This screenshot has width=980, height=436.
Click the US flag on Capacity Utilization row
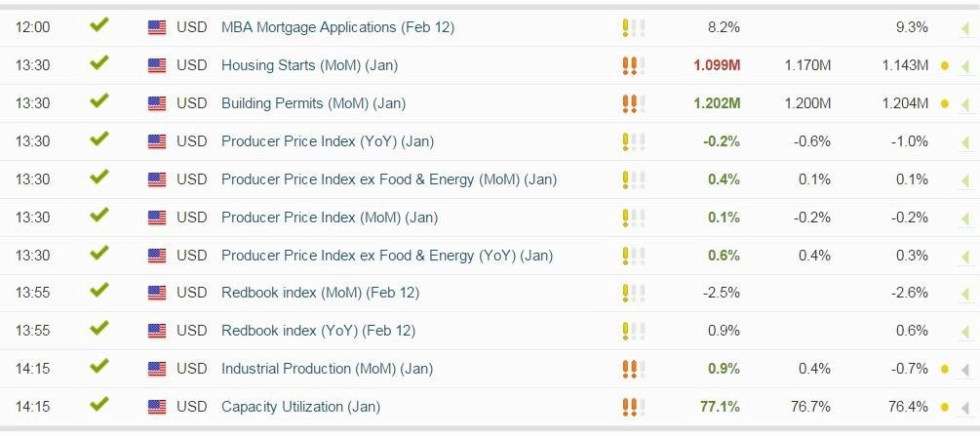(x=157, y=407)
